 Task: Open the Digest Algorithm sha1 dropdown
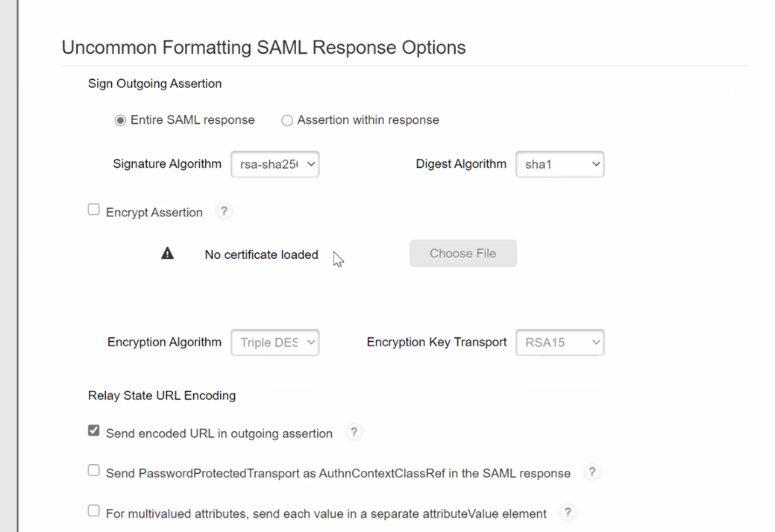559,164
